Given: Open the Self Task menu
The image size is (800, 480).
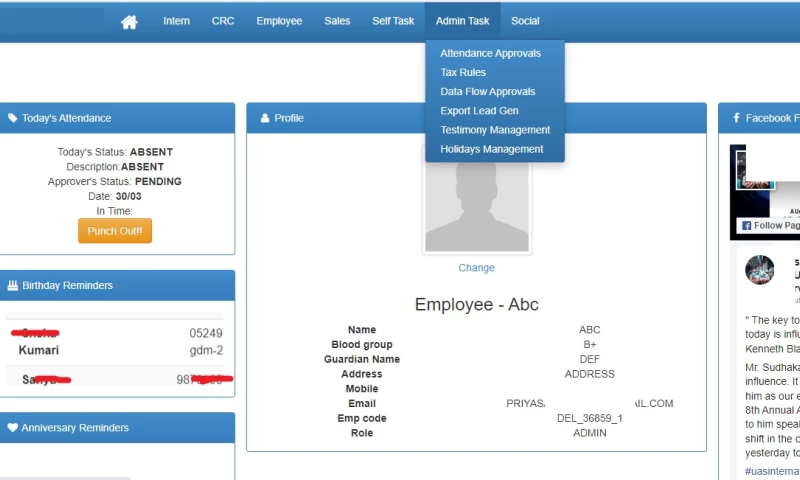Looking at the screenshot, I should pyautogui.click(x=393, y=21).
